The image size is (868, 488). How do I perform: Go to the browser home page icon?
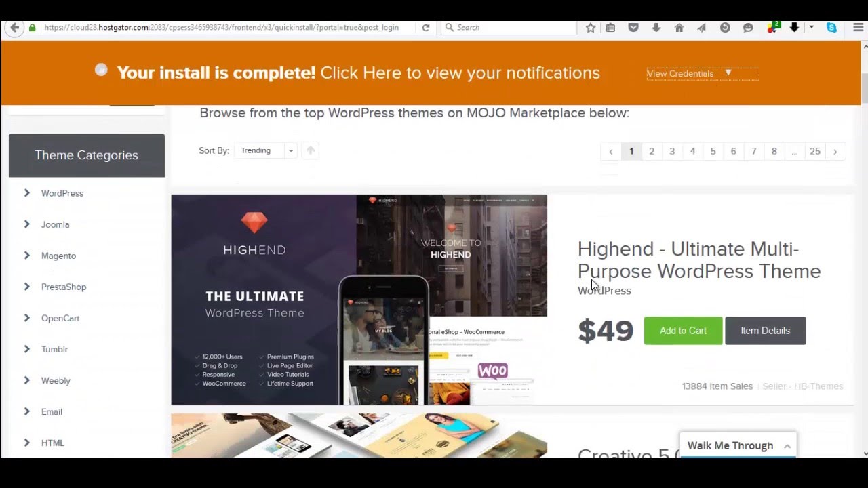[x=679, y=28]
